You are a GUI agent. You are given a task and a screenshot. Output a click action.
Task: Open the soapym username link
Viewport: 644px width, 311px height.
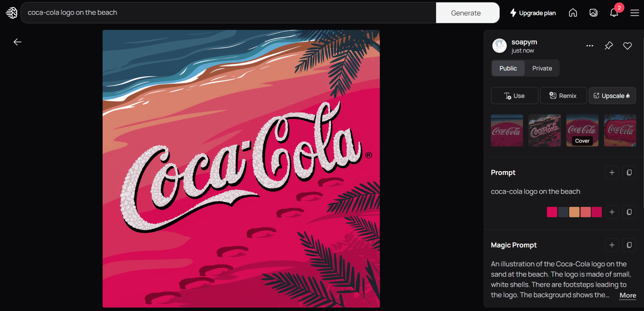[524, 42]
